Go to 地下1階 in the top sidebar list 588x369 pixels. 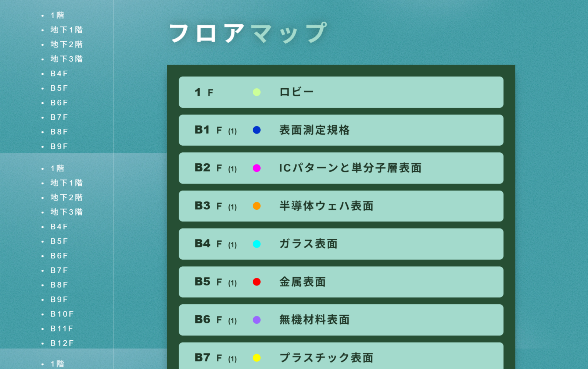coord(67,30)
